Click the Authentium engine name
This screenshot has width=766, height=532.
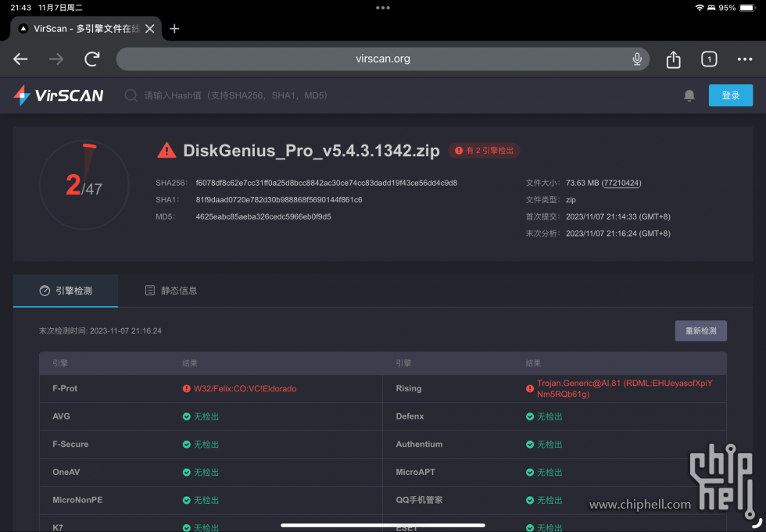(419, 445)
